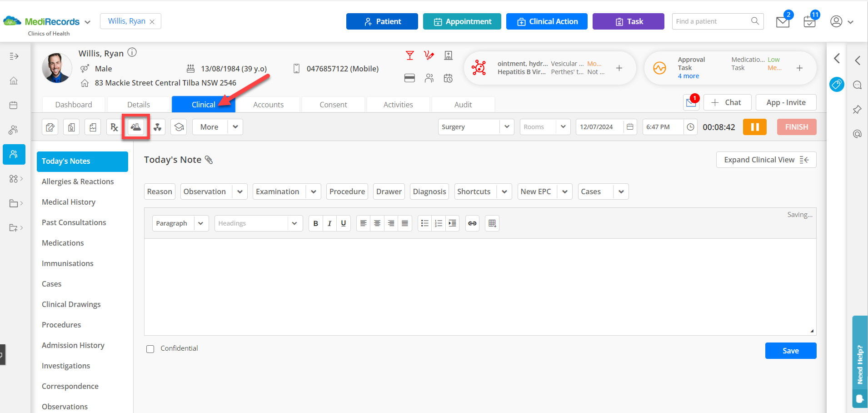Click the highlighted clinical toolbar icon

[x=136, y=127]
